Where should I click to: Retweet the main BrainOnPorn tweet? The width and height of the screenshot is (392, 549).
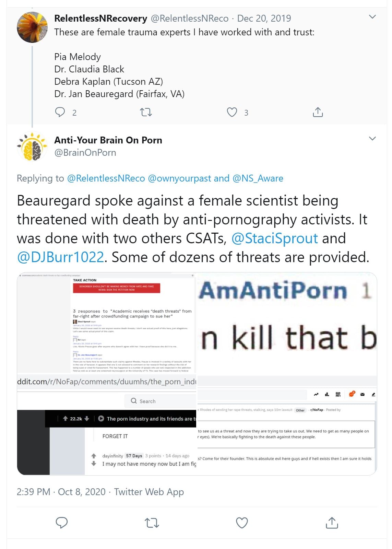point(152,523)
